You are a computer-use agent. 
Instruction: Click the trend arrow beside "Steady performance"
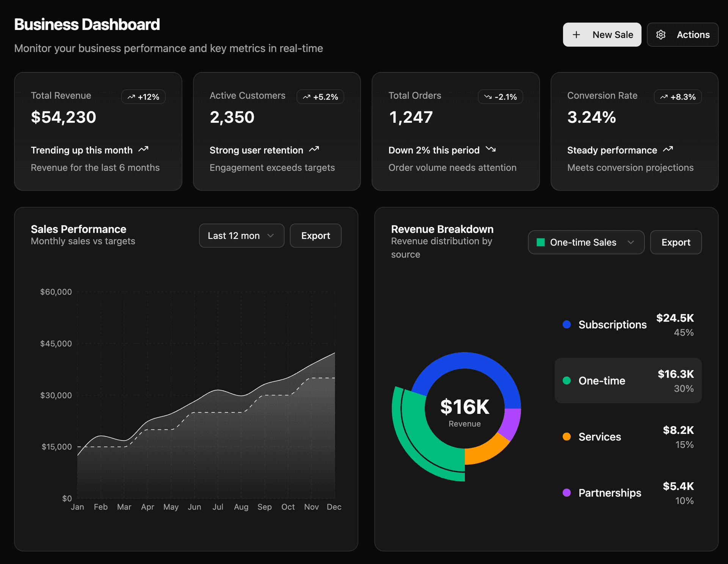pyautogui.click(x=668, y=149)
